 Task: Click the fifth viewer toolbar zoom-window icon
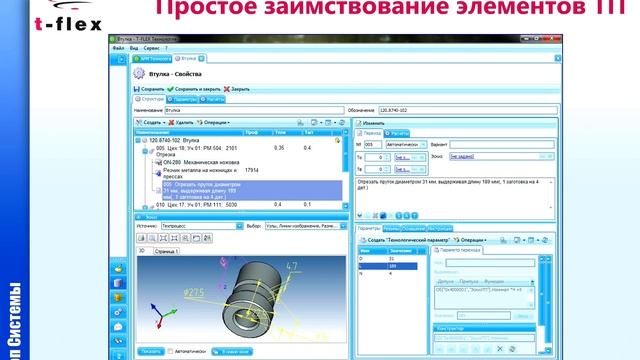[x=185, y=238]
